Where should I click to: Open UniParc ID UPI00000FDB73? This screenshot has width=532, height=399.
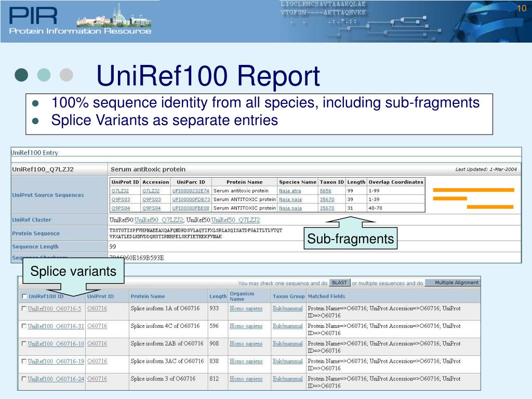coord(191,199)
